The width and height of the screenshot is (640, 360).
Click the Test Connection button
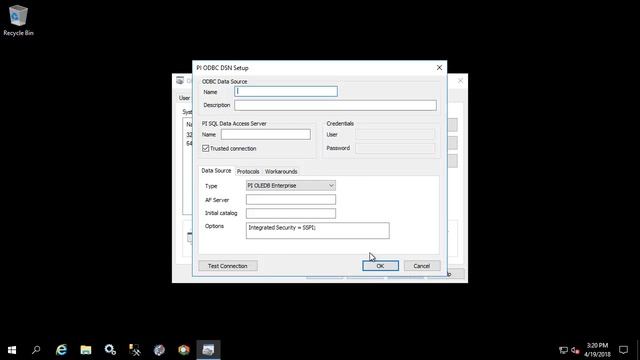(228, 266)
